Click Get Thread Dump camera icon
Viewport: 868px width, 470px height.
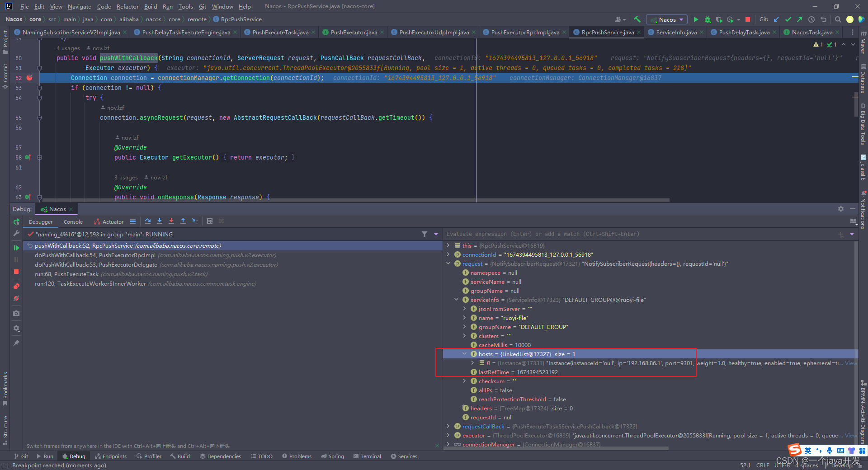click(16, 313)
